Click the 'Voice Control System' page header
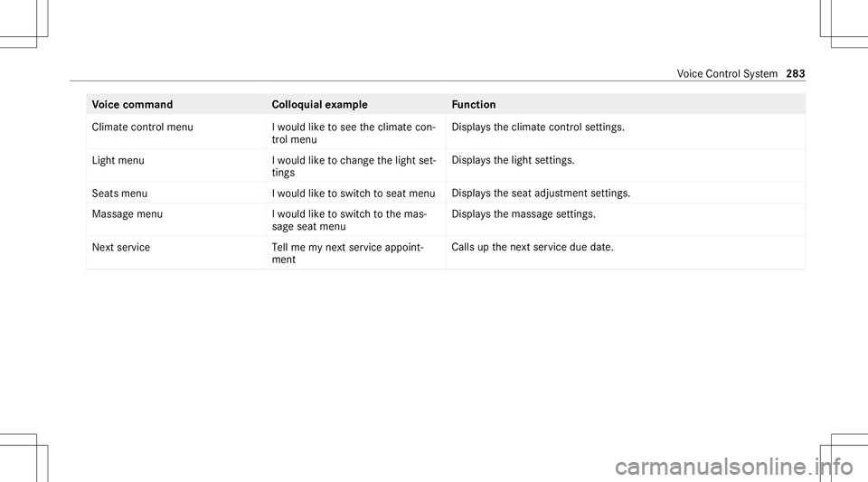The height and width of the screenshot is (482, 868). pyautogui.click(x=727, y=74)
